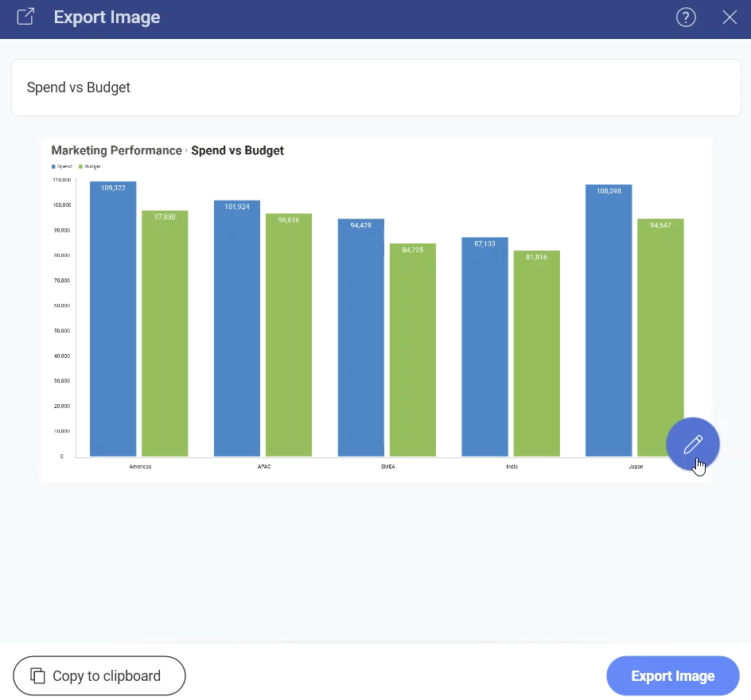Click the Japan Budget bar 94,547
The height and width of the screenshot is (700, 751).
660,337
